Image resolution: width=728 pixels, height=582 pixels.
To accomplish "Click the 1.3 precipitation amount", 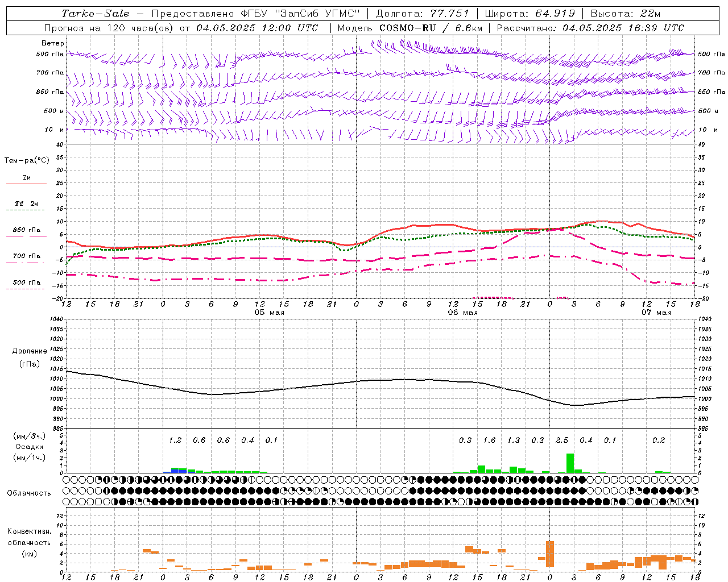I will [x=514, y=440].
